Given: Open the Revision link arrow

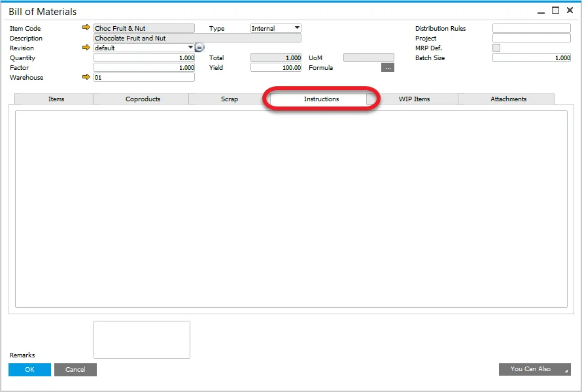Looking at the screenshot, I should (x=86, y=48).
